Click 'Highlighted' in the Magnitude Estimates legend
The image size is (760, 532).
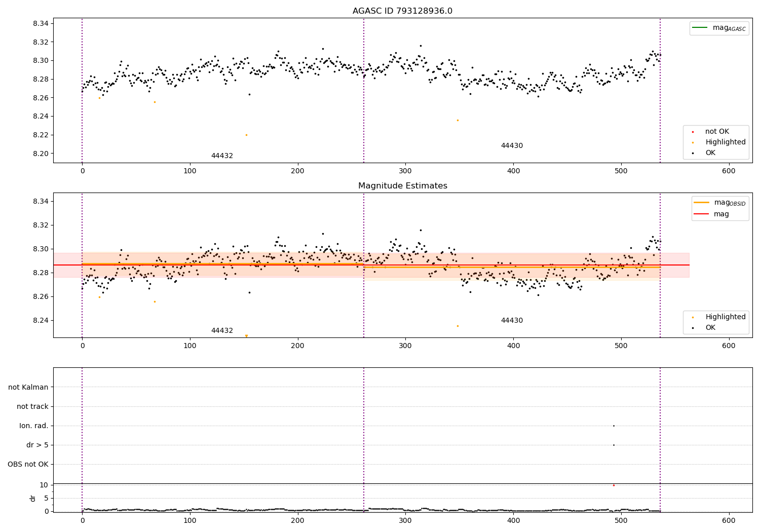[726, 317]
